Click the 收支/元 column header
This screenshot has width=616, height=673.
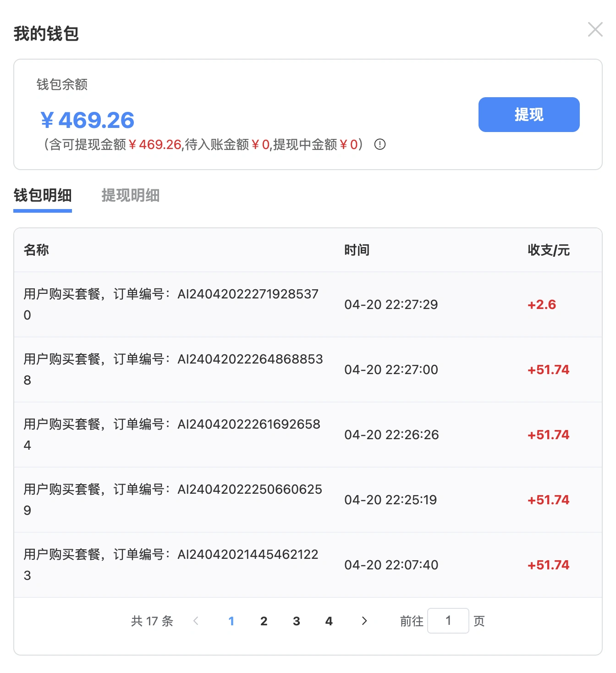pyautogui.click(x=548, y=250)
